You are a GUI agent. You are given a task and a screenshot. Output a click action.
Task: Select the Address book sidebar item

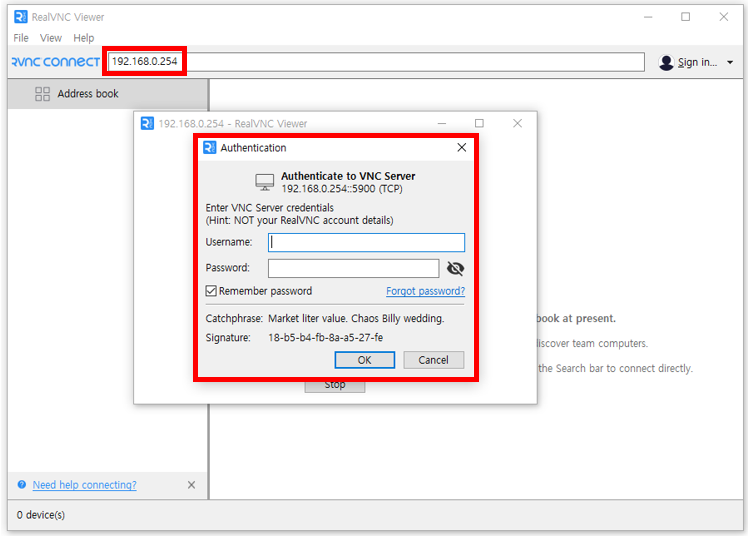108,94
